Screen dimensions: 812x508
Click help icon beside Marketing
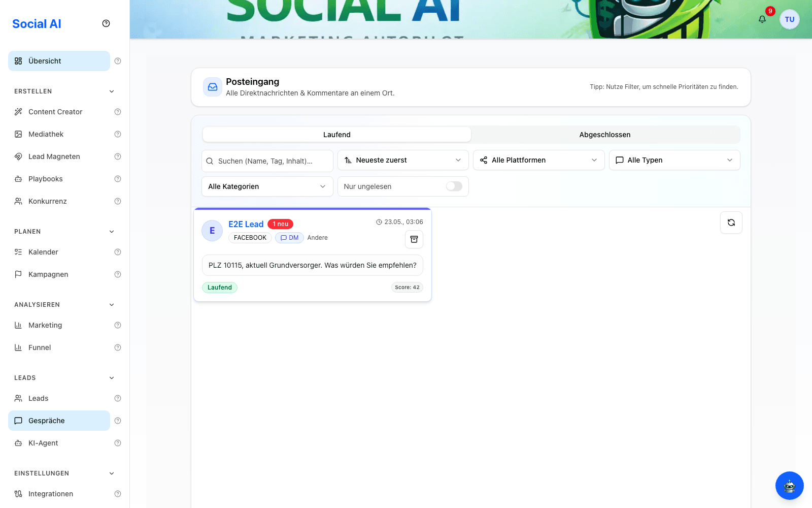point(118,325)
